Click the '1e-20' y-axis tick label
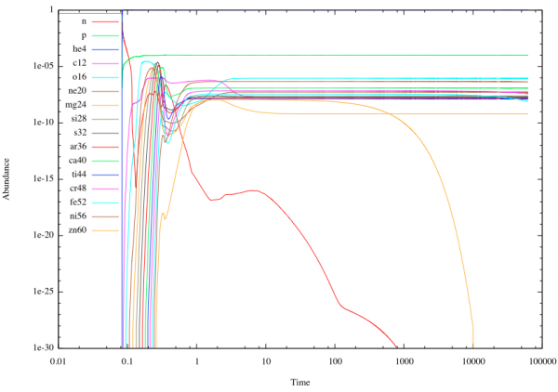The width and height of the screenshot is (558, 392). (x=44, y=235)
